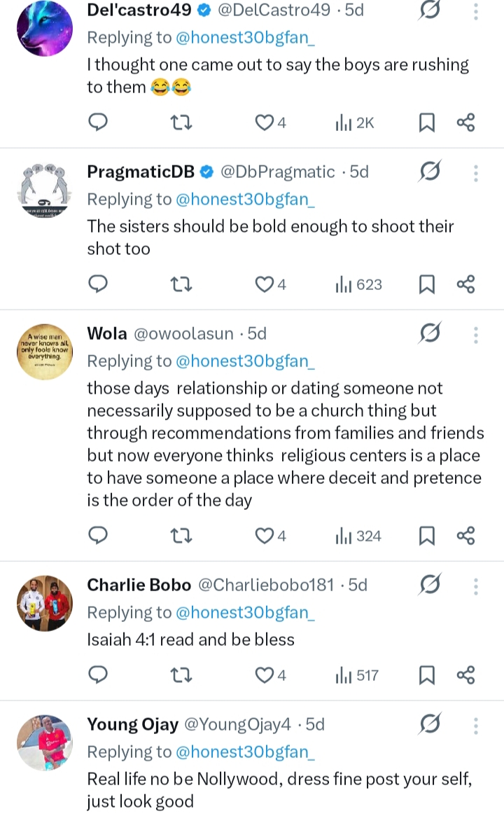The image size is (504, 816).
Task: Open Grok icon on Wola's tweet
Action: coord(430,334)
